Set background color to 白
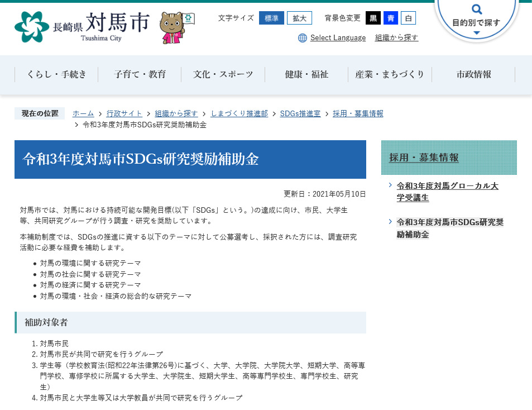This screenshot has width=532, height=410. click(408, 18)
